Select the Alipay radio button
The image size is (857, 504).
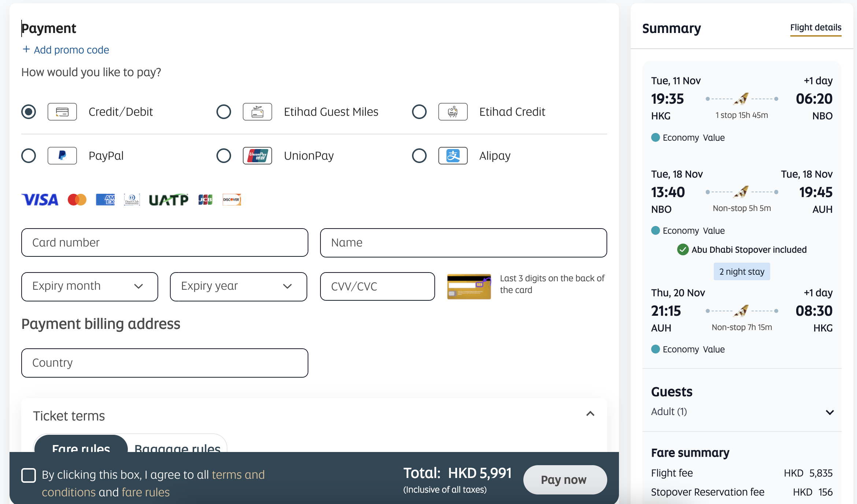coord(419,156)
